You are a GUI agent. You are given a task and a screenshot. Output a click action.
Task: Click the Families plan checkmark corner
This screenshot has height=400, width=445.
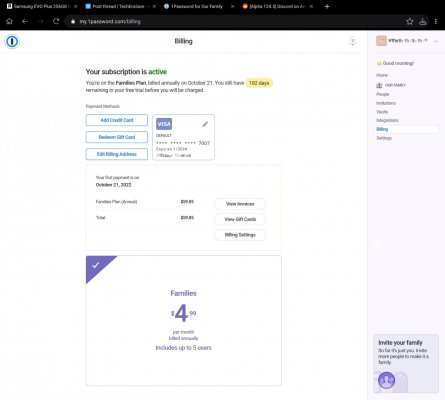96,265
